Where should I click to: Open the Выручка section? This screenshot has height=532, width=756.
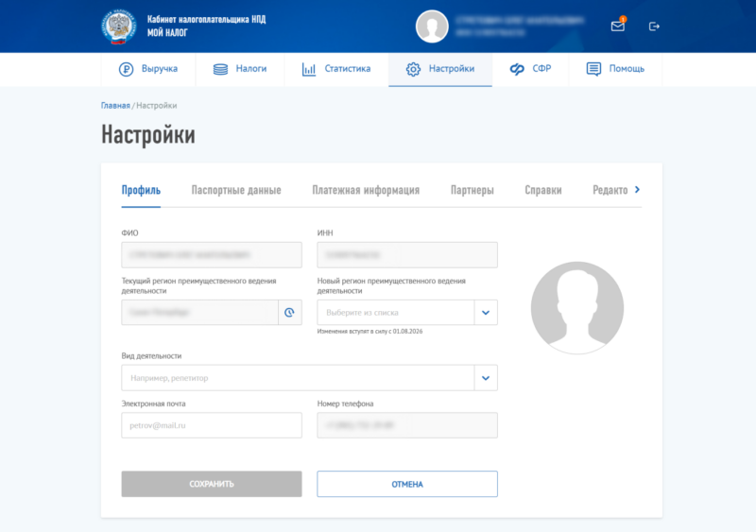coord(148,70)
